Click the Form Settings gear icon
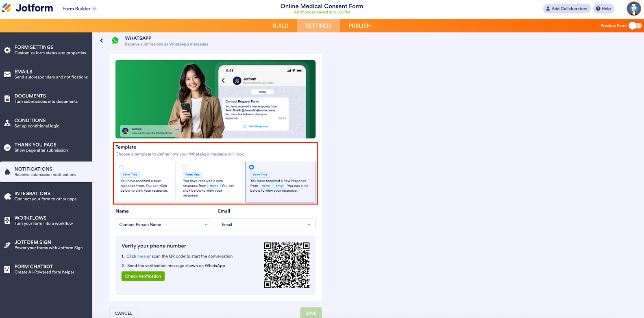The height and width of the screenshot is (318, 644). coord(7,50)
